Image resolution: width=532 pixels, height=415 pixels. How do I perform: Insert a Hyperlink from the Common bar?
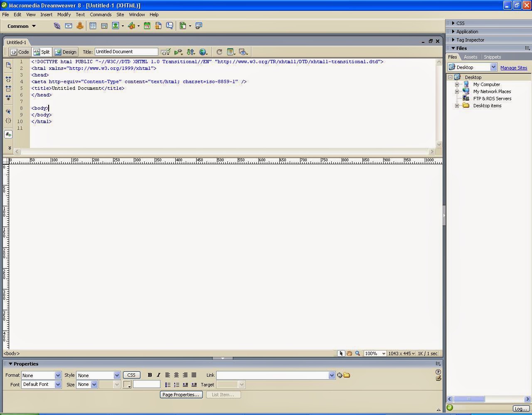pos(57,26)
